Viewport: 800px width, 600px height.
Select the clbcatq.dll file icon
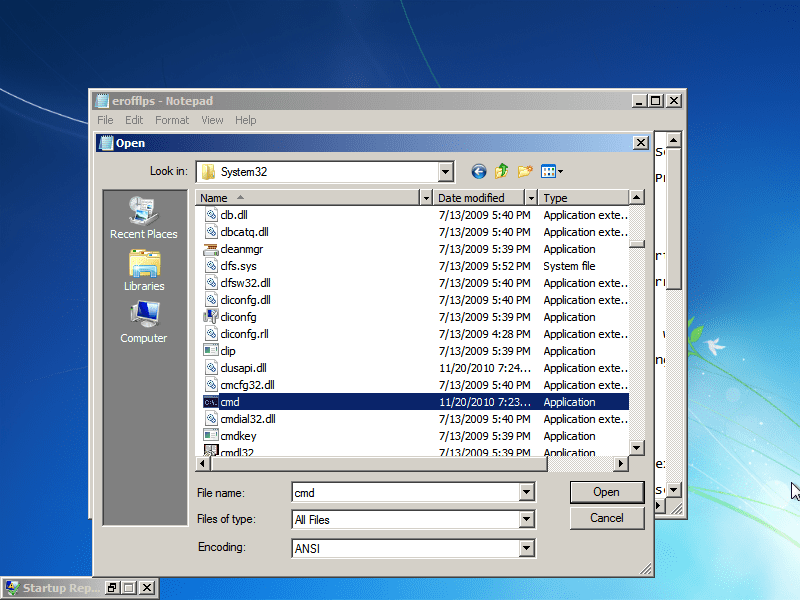pos(211,232)
